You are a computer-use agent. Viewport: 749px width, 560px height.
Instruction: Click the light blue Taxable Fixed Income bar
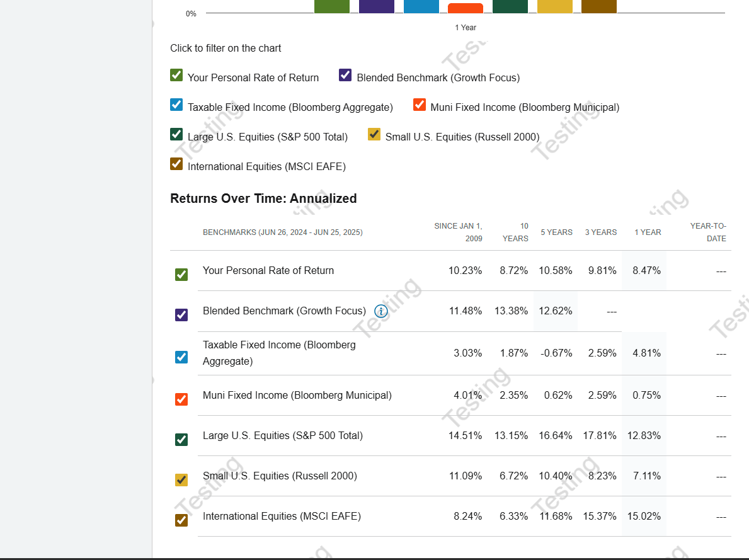tap(421, 6)
